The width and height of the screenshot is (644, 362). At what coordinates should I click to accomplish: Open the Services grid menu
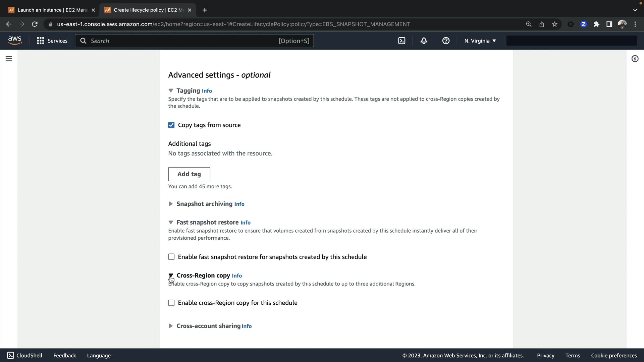52,41
